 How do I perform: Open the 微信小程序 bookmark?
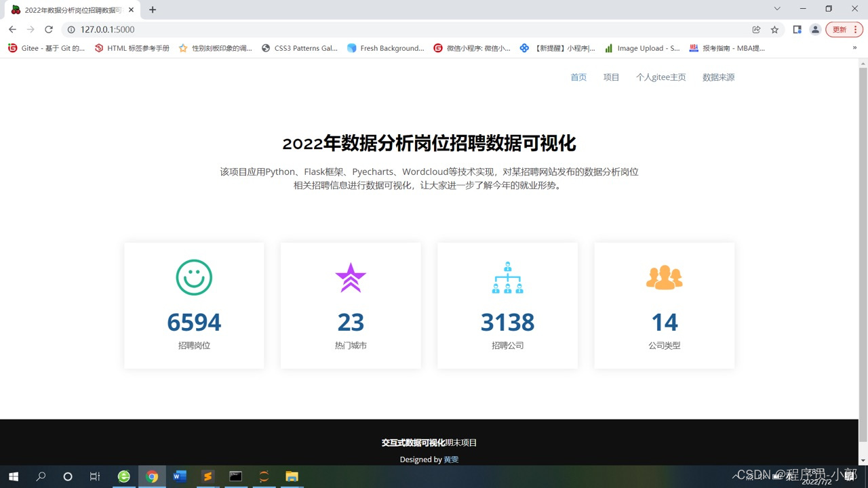[x=472, y=48]
